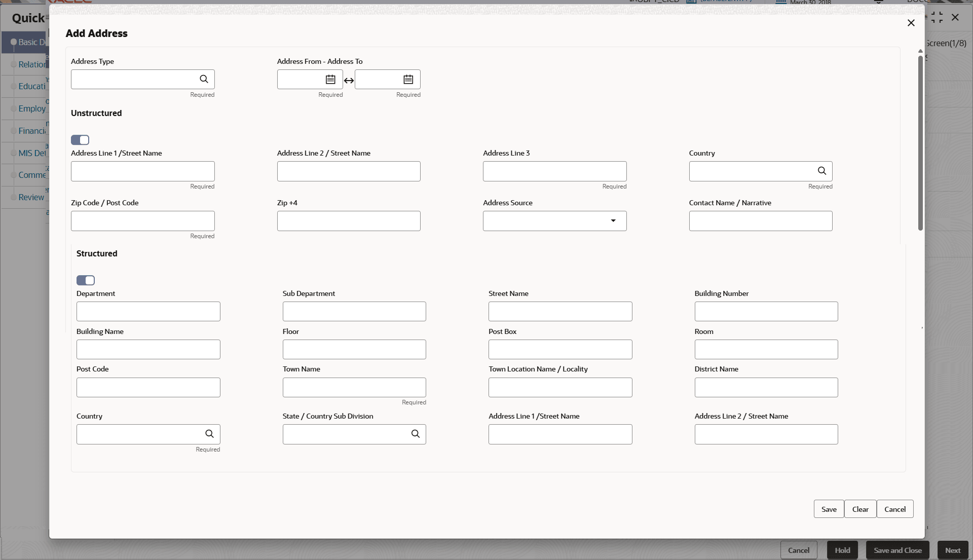Viewport: 973px width, 560px height.
Task: Click the Address Type search icon
Action: click(x=204, y=79)
